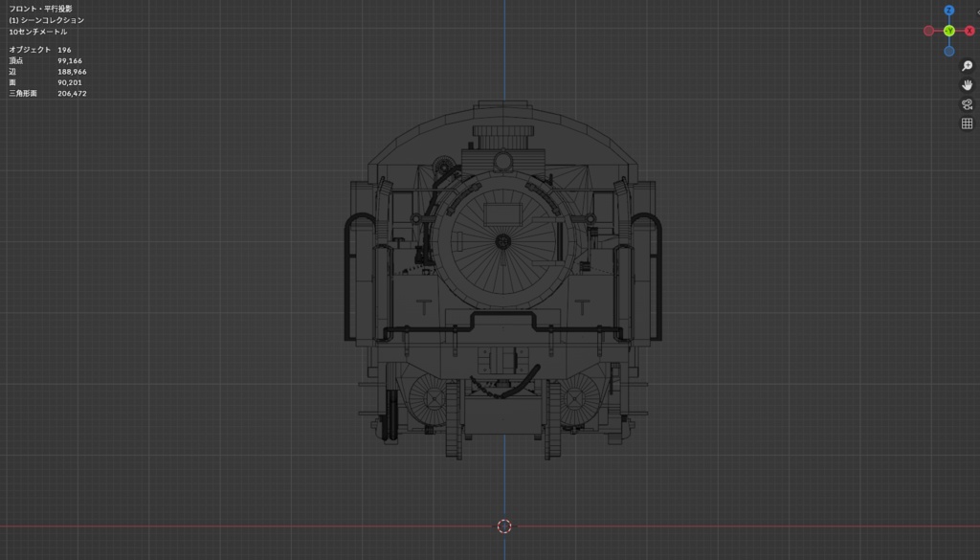Click the magnifier zoom view icon
The height and width of the screenshot is (560, 980).
(x=967, y=66)
